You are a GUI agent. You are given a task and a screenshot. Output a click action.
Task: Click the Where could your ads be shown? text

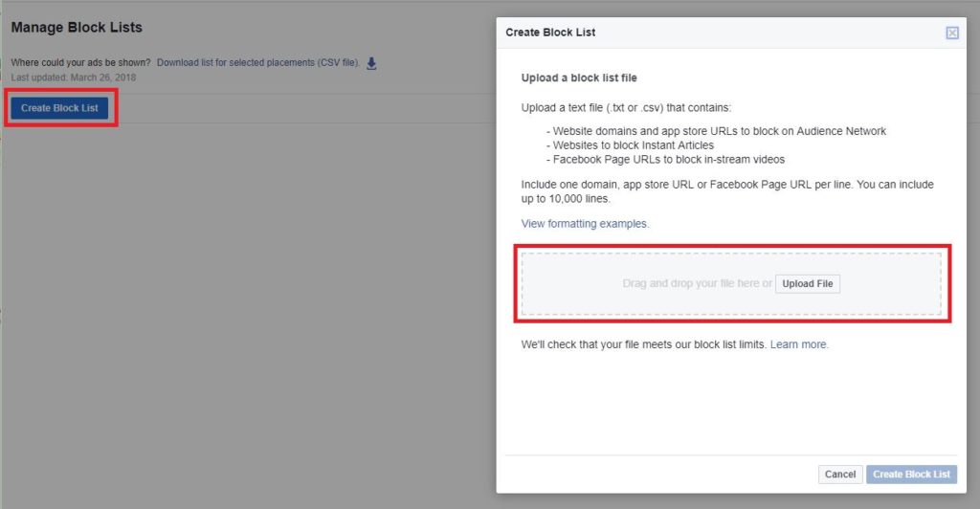[80, 62]
